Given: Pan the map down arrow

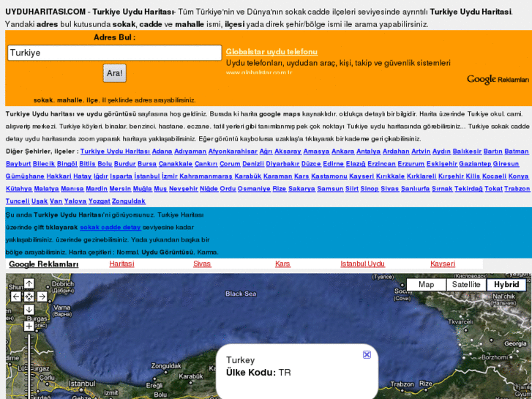Looking at the screenshot, I should (x=29, y=310).
